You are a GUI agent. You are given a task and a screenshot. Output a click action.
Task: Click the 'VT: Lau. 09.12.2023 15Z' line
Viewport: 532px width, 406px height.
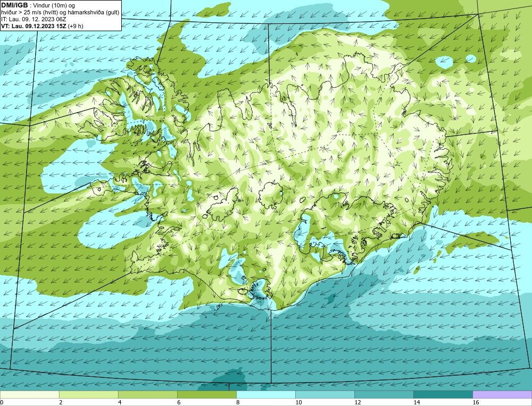click(x=34, y=26)
